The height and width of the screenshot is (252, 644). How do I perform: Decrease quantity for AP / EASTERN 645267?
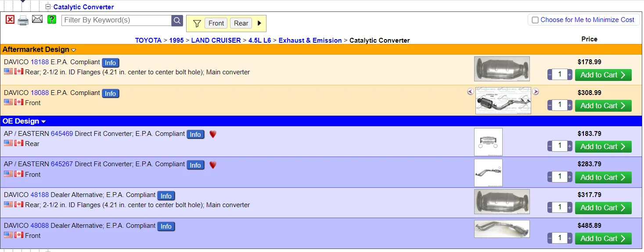(550, 177)
